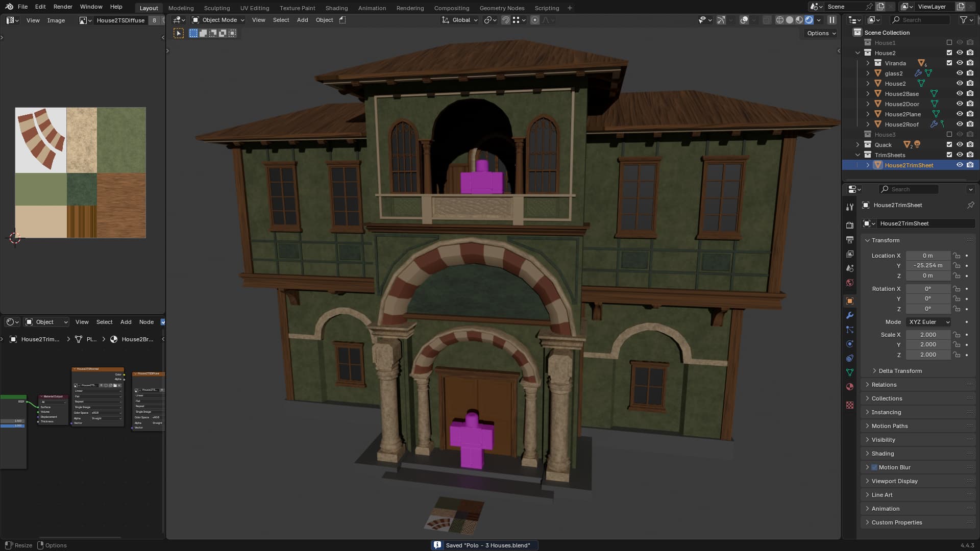
Task: Open the Shading workspace tab
Action: [336, 8]
